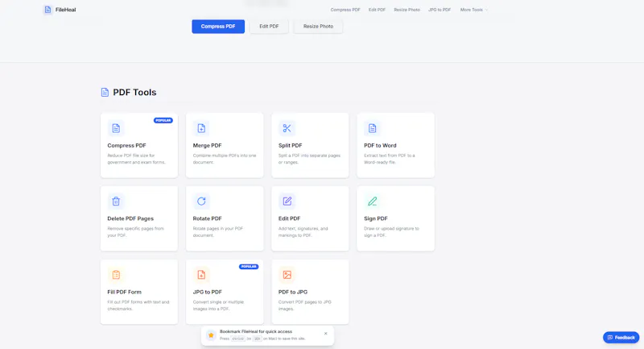Open the Merge PDF tool title

pos(207,146)
